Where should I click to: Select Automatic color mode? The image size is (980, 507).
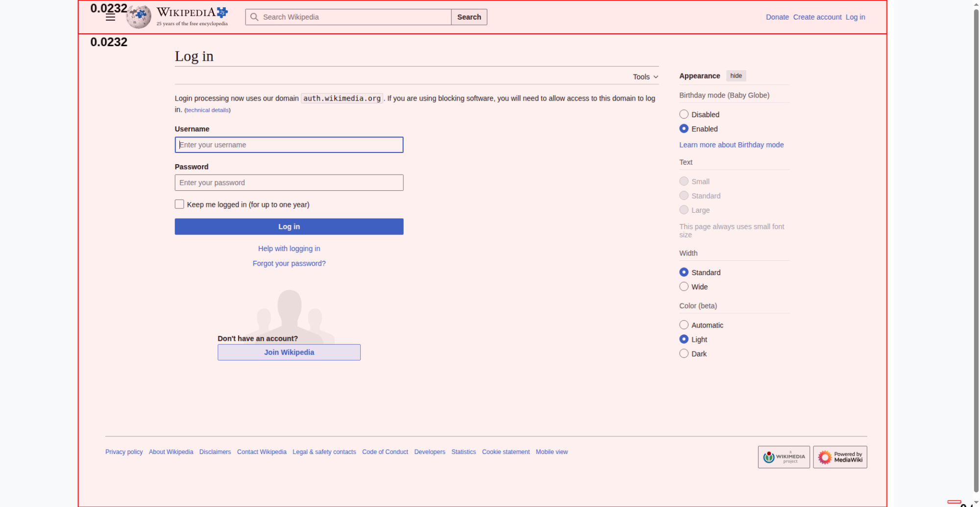coord(684,325)
